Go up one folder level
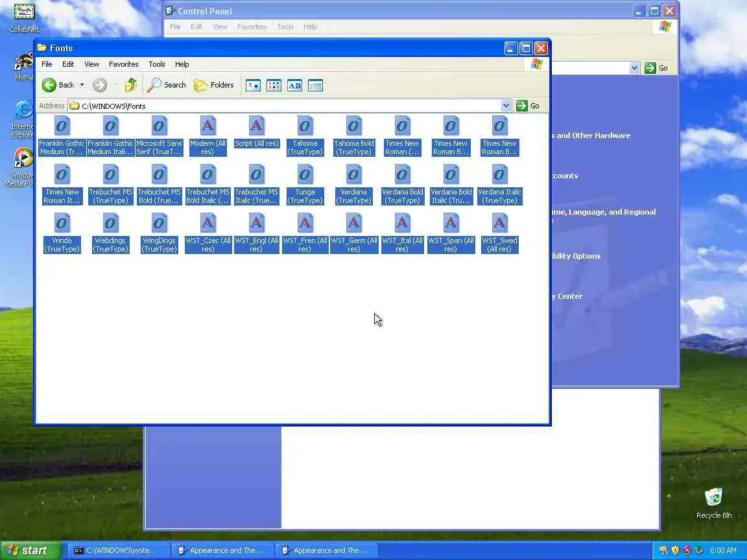The image size is (747, 560). [x=130, y=86]
